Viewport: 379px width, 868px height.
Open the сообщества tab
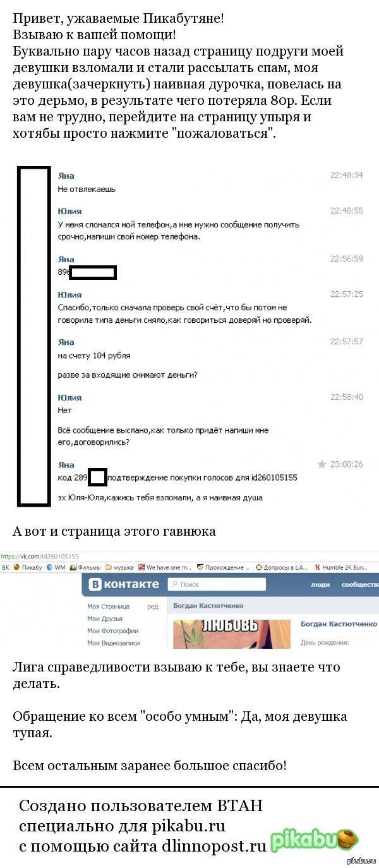coord(359,585)
